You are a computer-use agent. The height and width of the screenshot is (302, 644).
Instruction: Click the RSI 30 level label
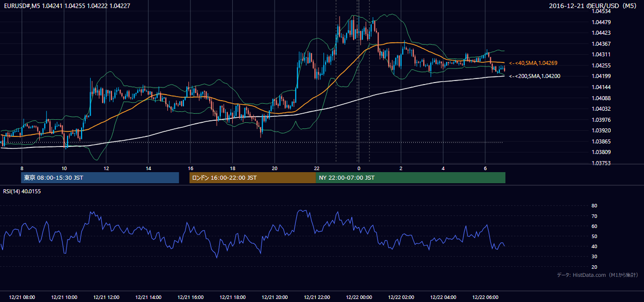[594, 257]
